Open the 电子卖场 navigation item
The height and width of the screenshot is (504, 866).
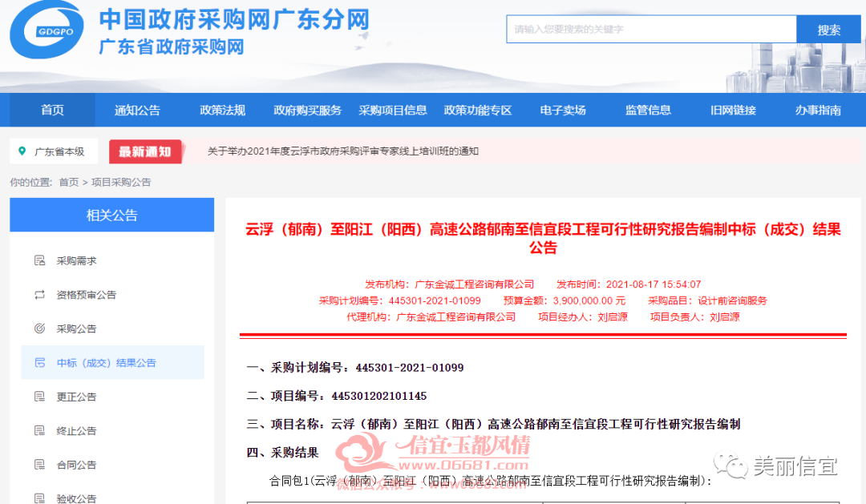[x=563, y=110]
